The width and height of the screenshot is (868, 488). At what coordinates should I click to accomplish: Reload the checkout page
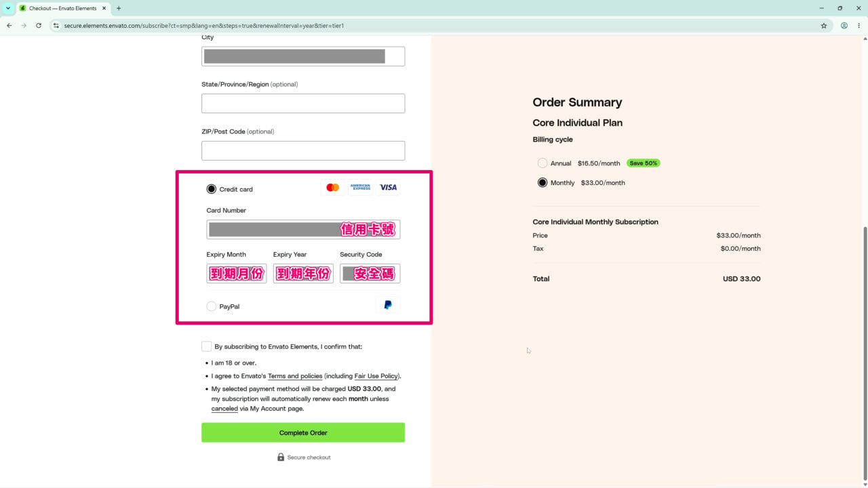click(x=39, y=26)
